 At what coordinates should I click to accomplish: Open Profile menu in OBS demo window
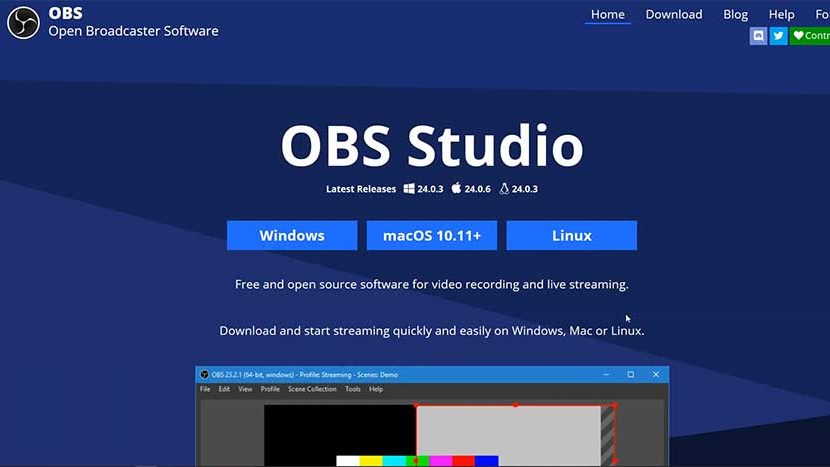pos(270,389)
